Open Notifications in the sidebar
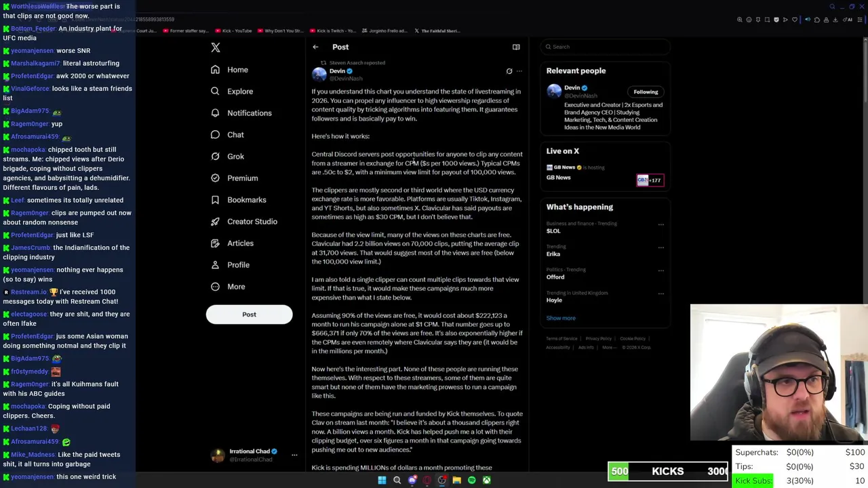This screenshot has height=488, width=868. coord(241,113)
